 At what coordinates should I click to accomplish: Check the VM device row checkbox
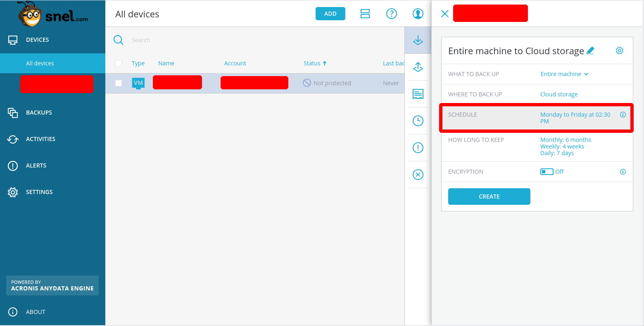tap(119, 83)
